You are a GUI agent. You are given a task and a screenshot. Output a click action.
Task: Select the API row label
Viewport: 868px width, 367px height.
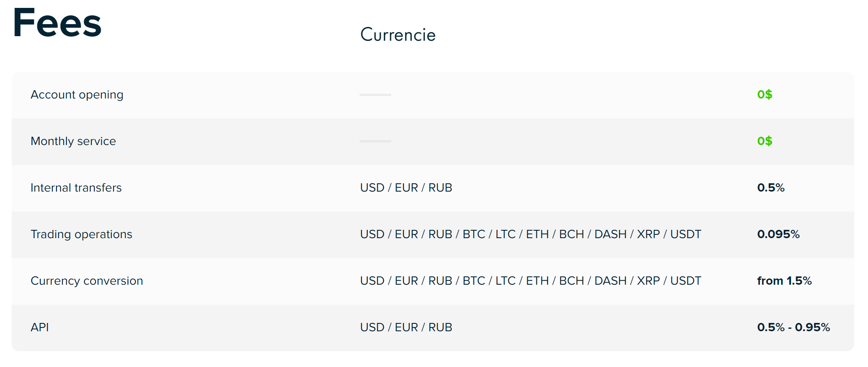[40, 328]
